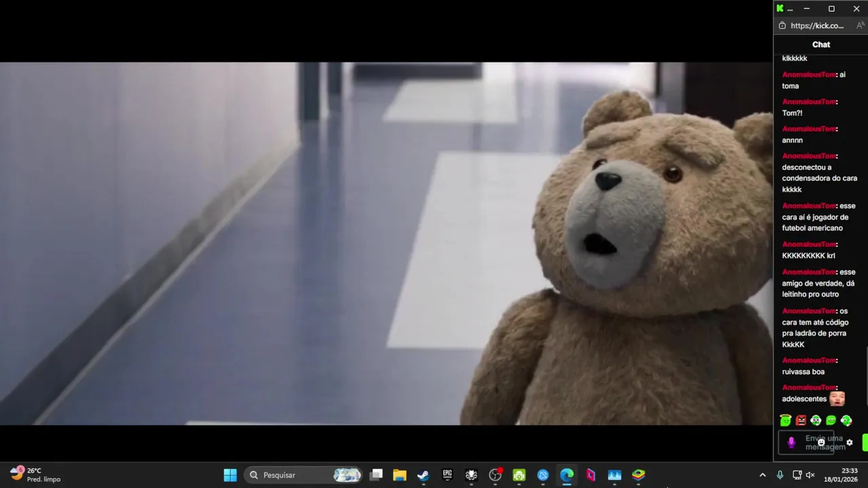
Task: Open the octopus app icon on taskbar
Action: (x=471, y=475)
